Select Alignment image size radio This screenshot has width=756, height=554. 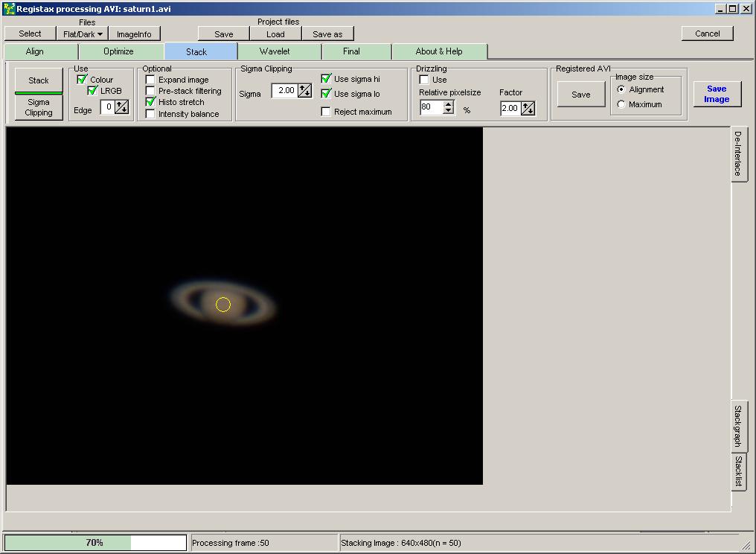click(621, 89)
